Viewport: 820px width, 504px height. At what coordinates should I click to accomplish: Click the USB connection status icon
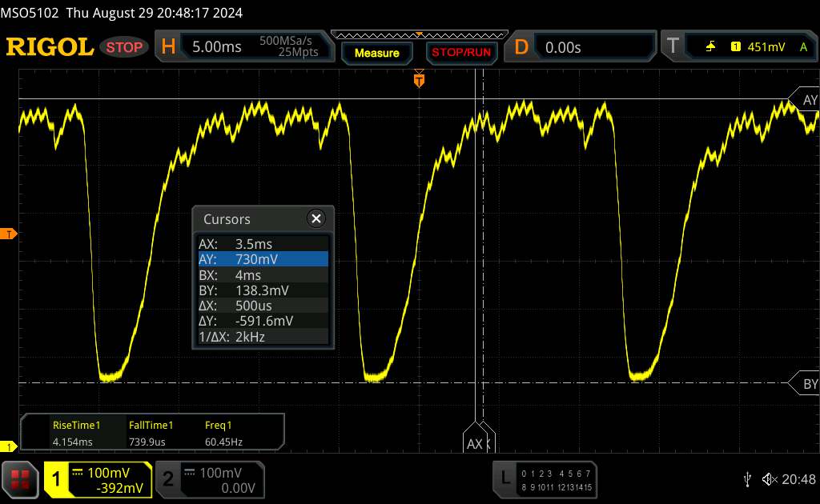point(747,478)
